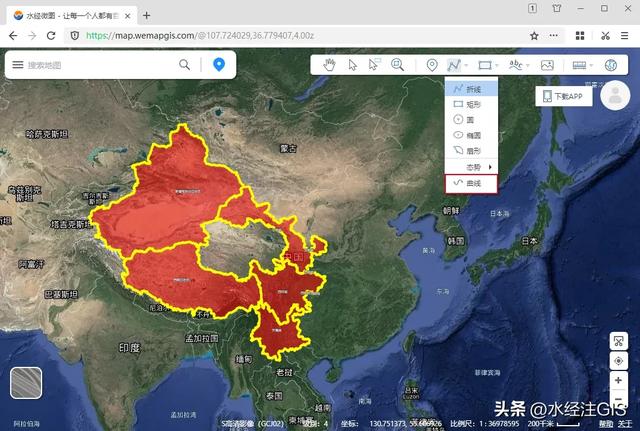Image resolution: width=640 pixels, height=431 pixels.
Task: Choose 椭圆 ellipse from the draw menu
Action: 471,135
